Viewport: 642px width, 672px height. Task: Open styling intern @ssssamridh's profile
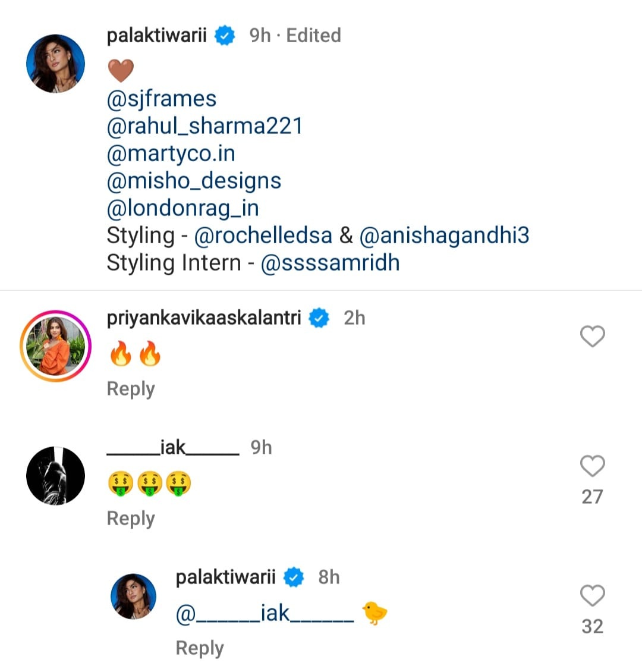(x=330, y=263)
